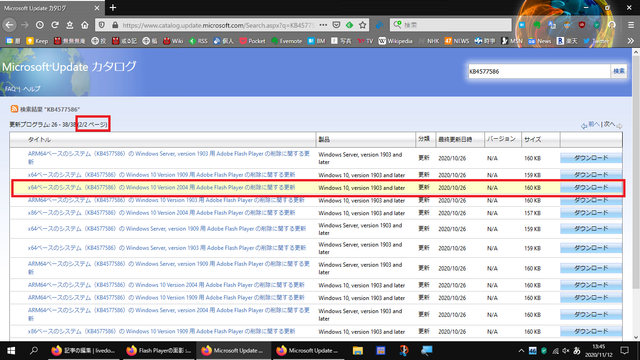The image size is (640, 360).
Task: Open the NHK bookmark
Action: tap(429, 41)
